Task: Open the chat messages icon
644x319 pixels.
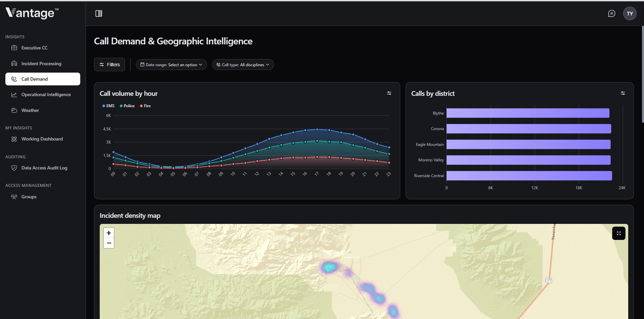Action: (612, 13)
